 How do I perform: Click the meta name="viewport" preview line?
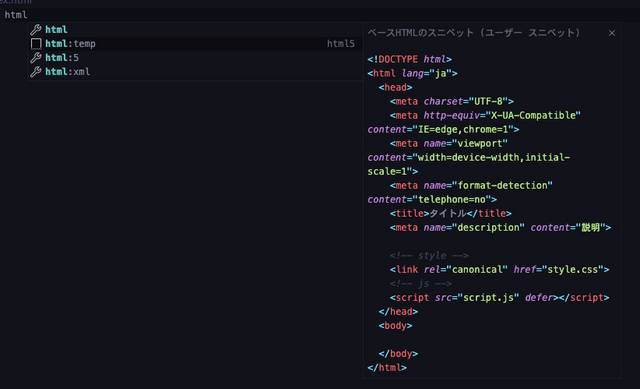[x=449, y=144]
